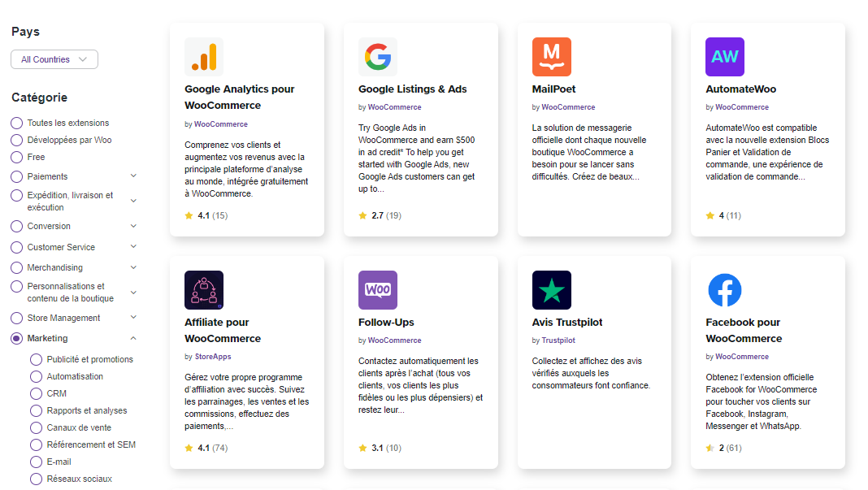Click WooCommerce vendor link under AutomateWoo
868x490 pixels.
742,107
